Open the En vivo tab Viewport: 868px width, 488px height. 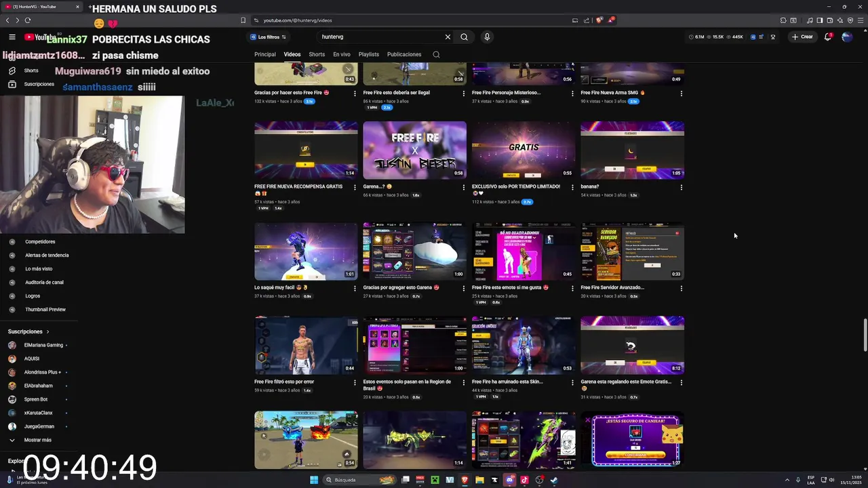coord(342,54)
